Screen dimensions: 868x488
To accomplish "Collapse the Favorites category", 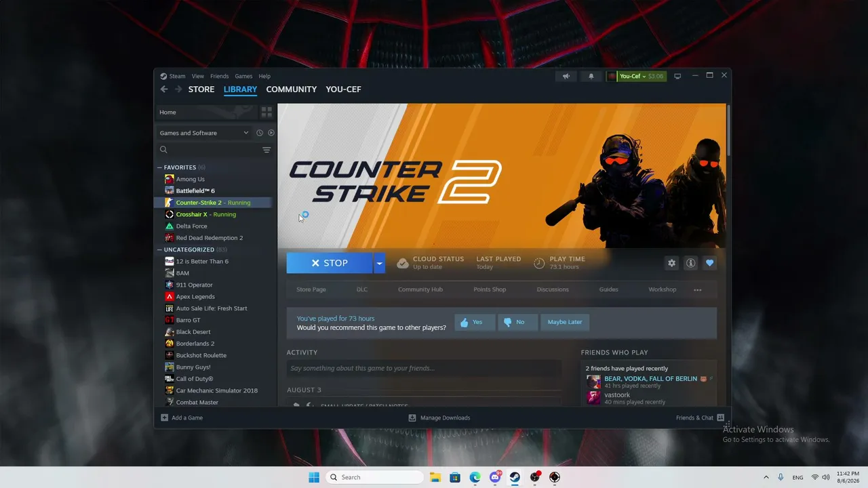I will pos(160,167).
